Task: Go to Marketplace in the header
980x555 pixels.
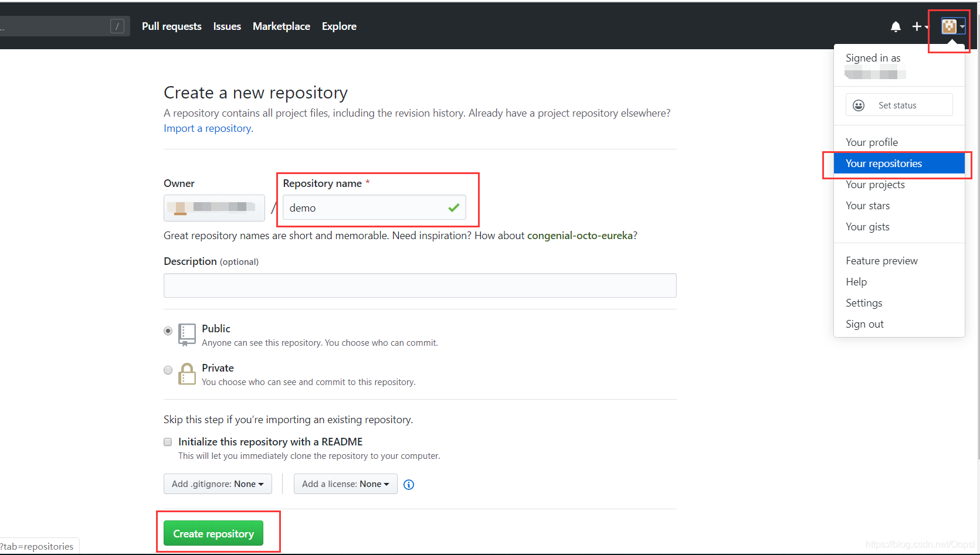Action: coord(282,26)
